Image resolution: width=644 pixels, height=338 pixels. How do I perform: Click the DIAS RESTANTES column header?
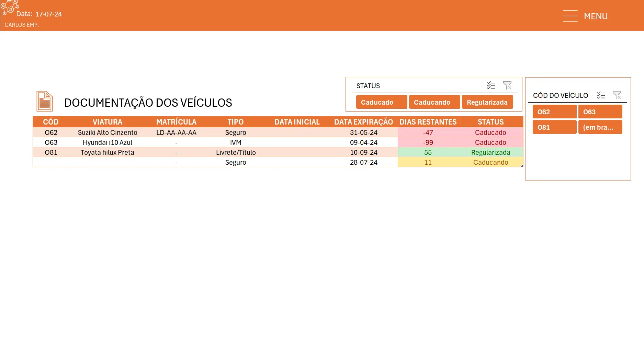(428, 122)
